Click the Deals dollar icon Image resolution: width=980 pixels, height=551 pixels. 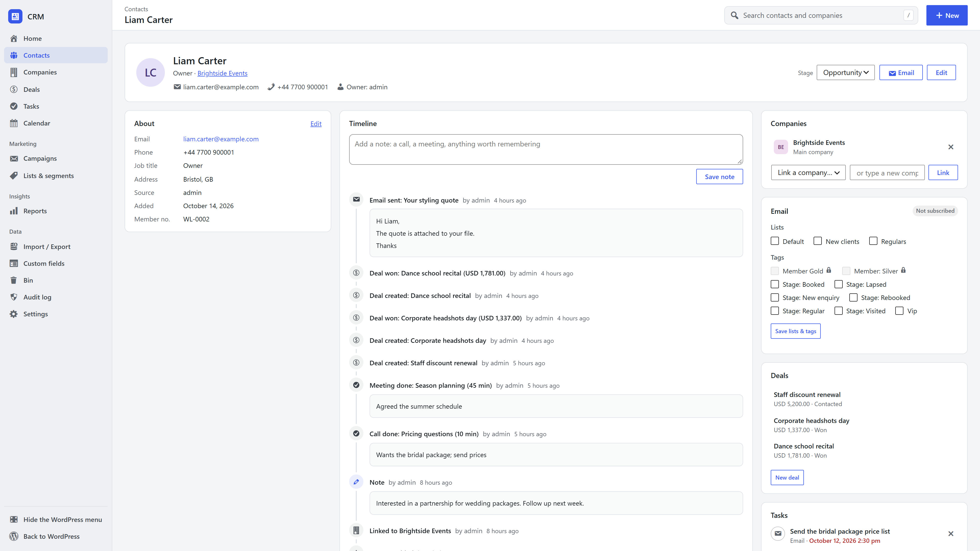coord(14,89)
